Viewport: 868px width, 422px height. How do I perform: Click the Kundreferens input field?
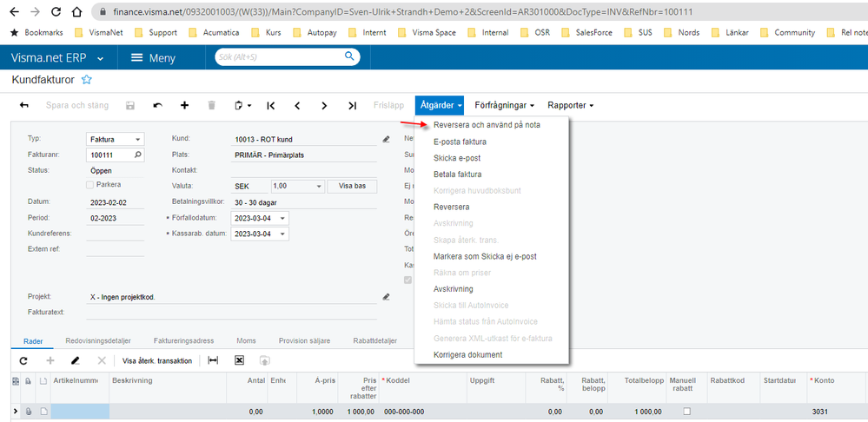[x=116, y=234]
